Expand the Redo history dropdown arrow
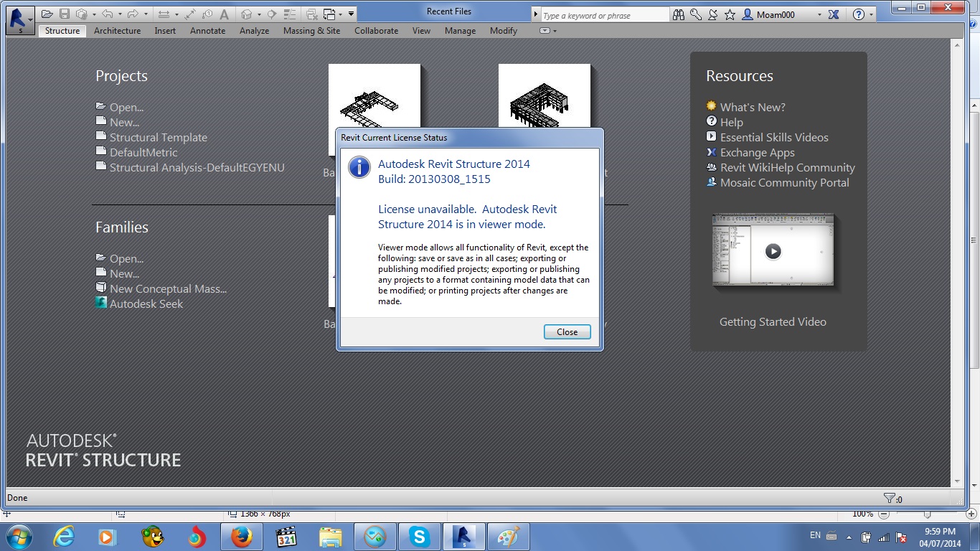 (x=146, y=14)
